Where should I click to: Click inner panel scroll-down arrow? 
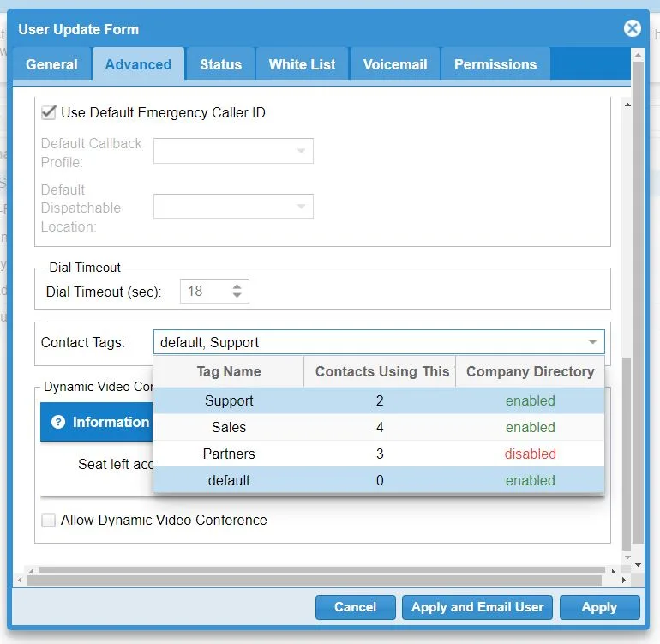tap(627, 557)
